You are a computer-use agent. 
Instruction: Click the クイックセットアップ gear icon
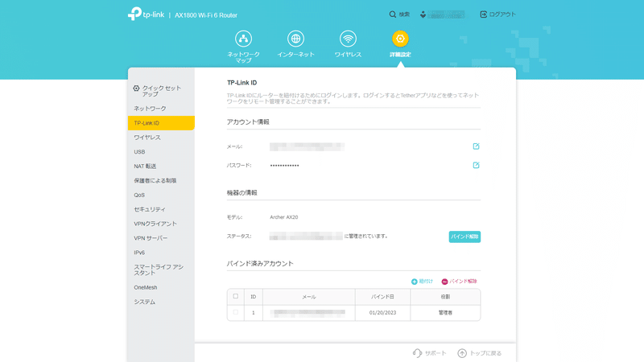pyautogui.click(x=136, y=88)
